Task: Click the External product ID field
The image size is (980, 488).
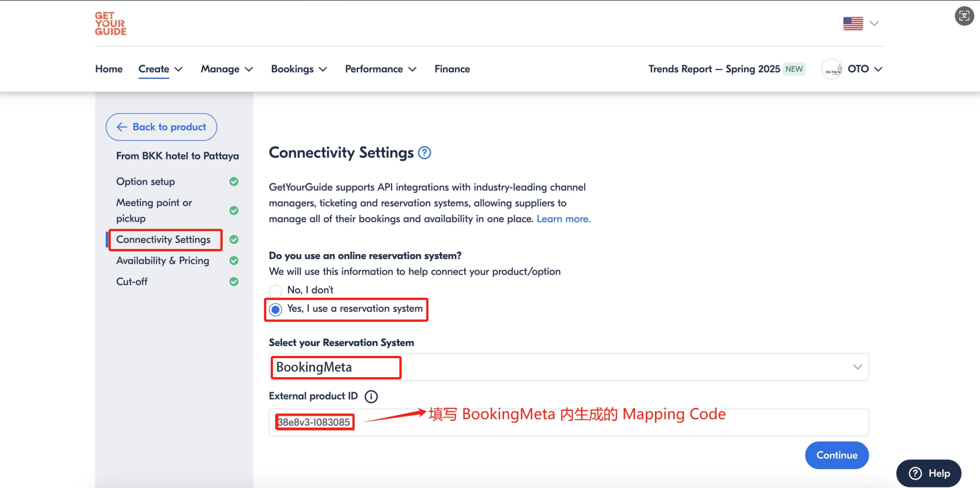Action: (568, 423)
